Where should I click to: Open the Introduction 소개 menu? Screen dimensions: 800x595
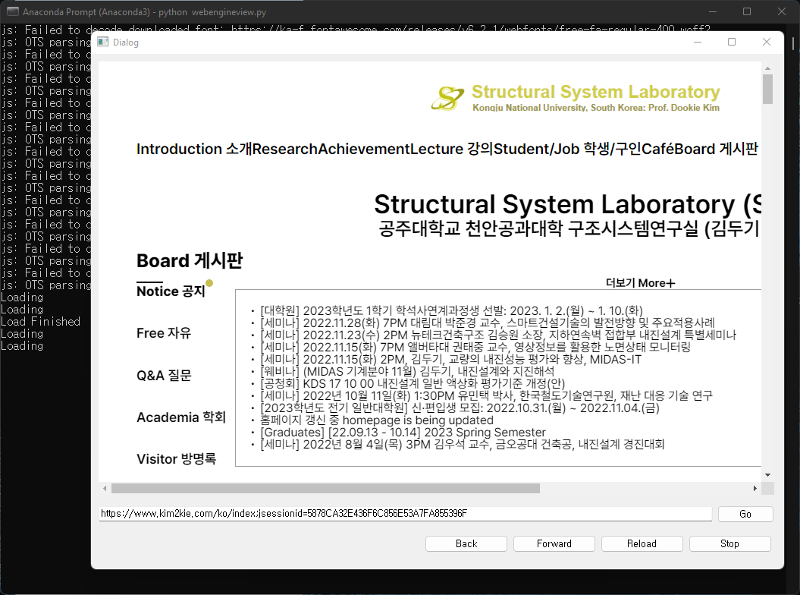coord(194,149)
